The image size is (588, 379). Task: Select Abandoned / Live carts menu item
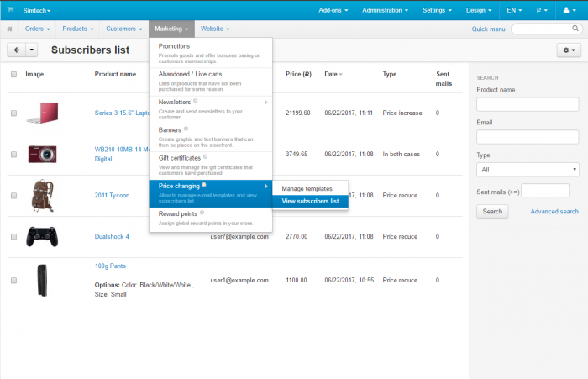click(211, 82)
